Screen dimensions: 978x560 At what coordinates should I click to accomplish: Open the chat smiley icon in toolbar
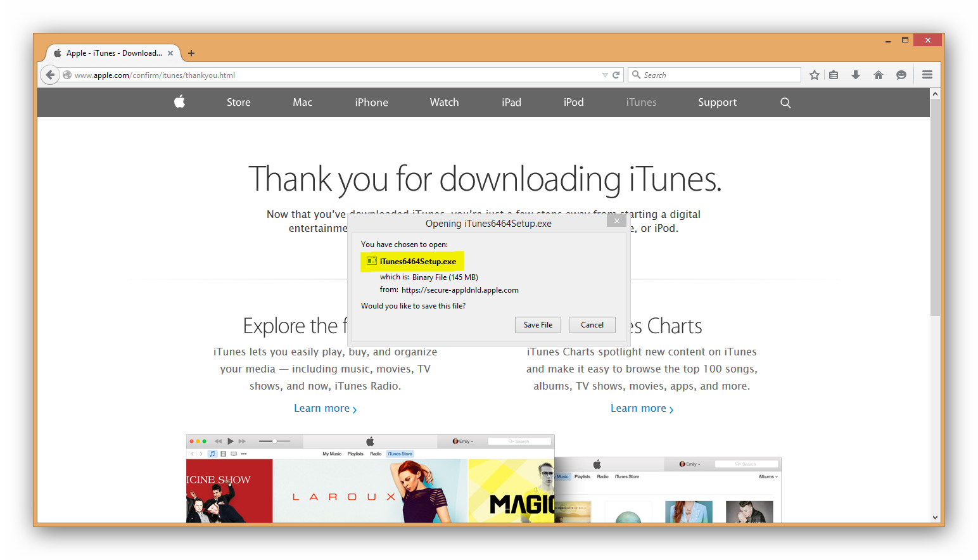(901, 75)
